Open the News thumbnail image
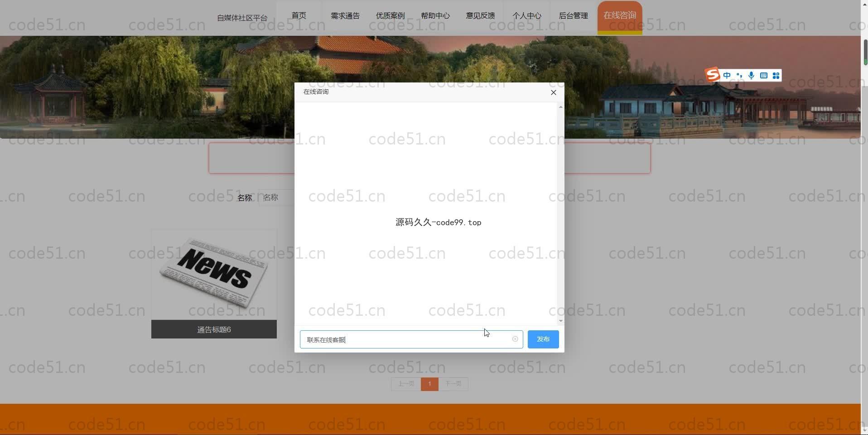The image size is (868, 435). [x=214, y=274]
